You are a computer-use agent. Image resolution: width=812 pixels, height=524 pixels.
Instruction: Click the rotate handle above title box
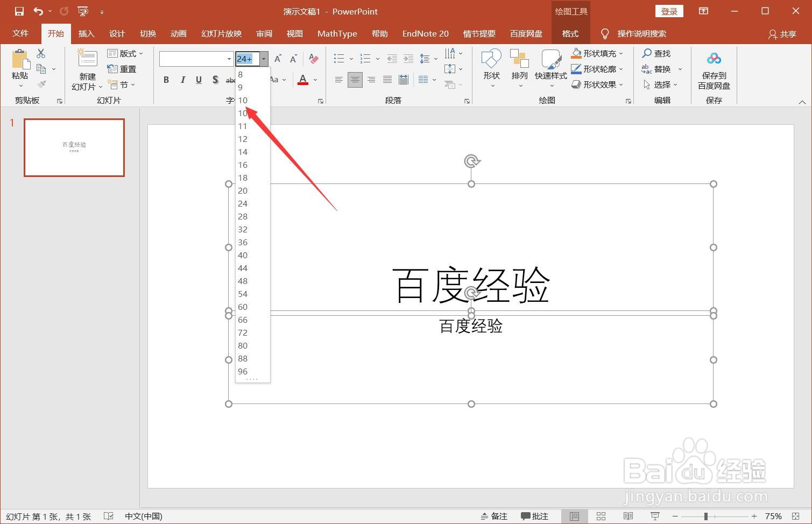tap(471, 161)
